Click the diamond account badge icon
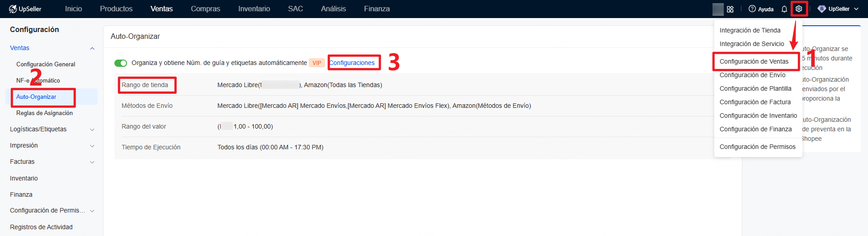Image resolution: width=868 pixels, height=236 pixels. [822, 9]
